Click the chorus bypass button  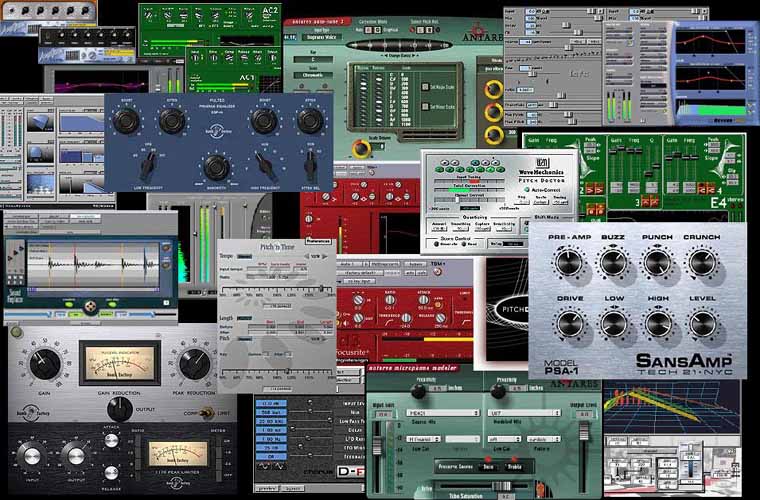coord(294,488)
